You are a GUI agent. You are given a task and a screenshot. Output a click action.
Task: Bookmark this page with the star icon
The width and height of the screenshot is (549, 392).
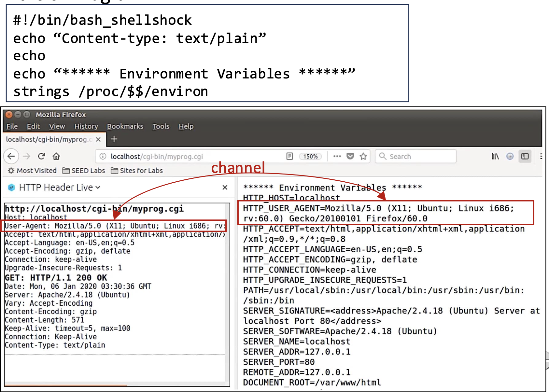coord(363,156)
